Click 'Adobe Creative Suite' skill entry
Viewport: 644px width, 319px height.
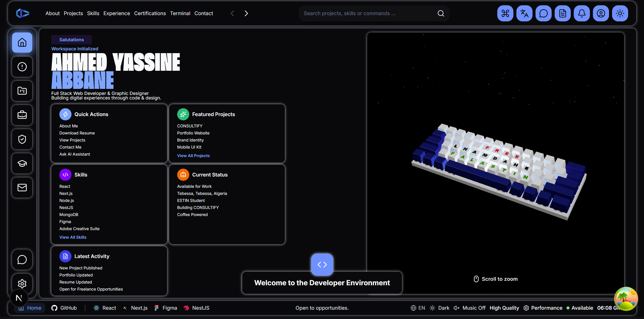point(79,229)
